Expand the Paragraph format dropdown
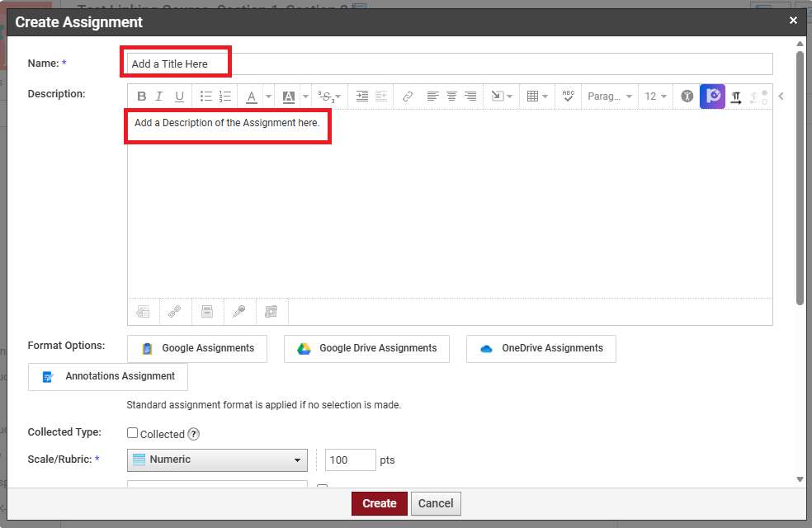812x528 pixels. coord(610,97)
